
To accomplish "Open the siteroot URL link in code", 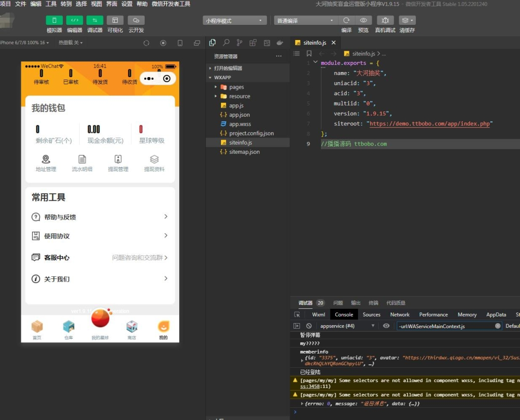I will click(430, 124).
